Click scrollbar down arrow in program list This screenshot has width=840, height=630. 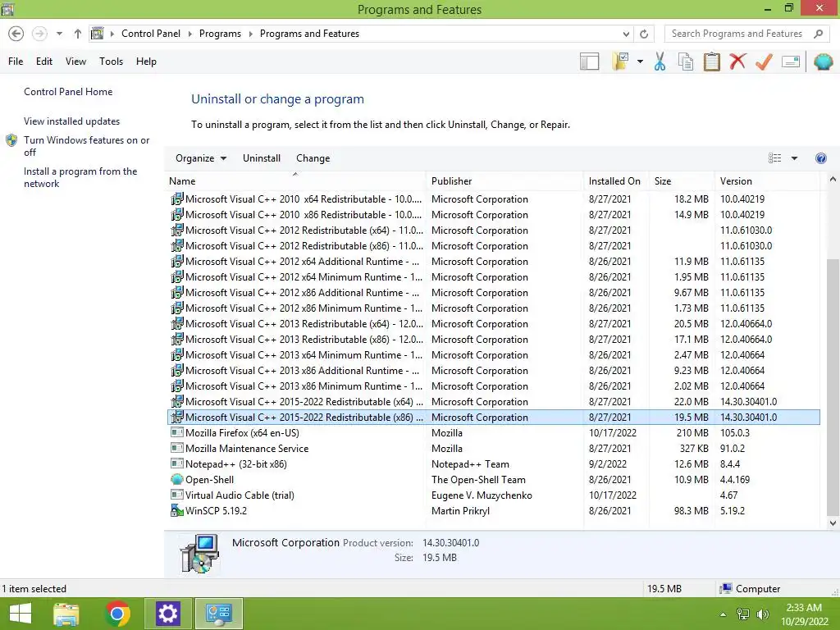tap(833, 523)
